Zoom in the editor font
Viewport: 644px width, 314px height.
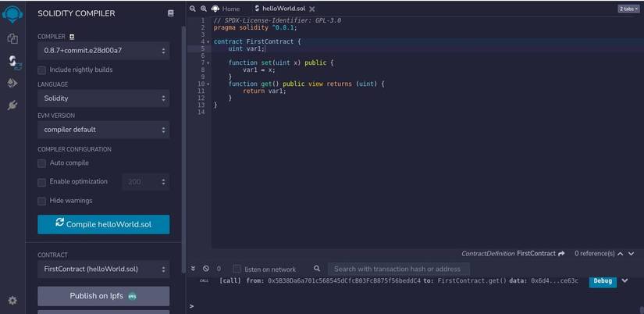pyautogui.click(x=203, y=9)
